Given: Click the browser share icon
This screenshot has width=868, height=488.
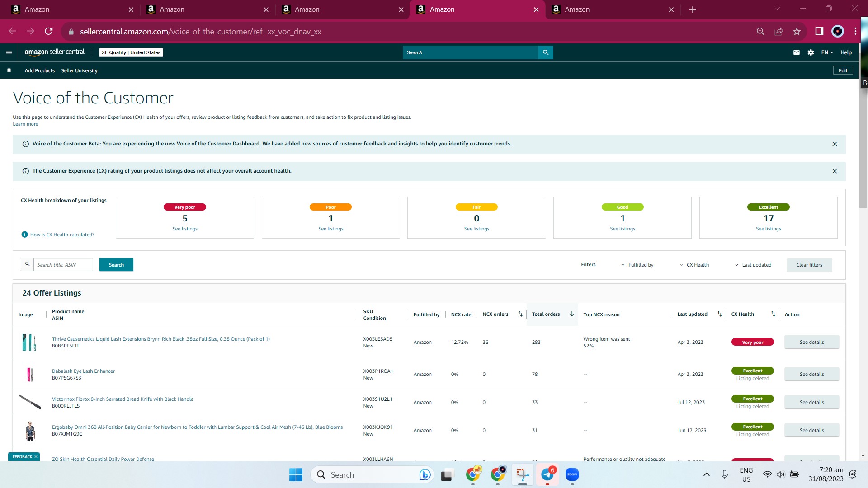Looking at the screenshot, I should pos(778,31).
